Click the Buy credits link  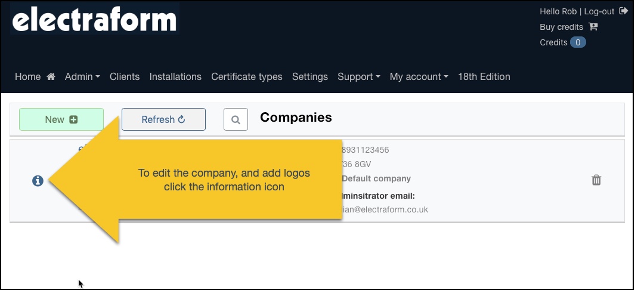[x=561, y=27]
